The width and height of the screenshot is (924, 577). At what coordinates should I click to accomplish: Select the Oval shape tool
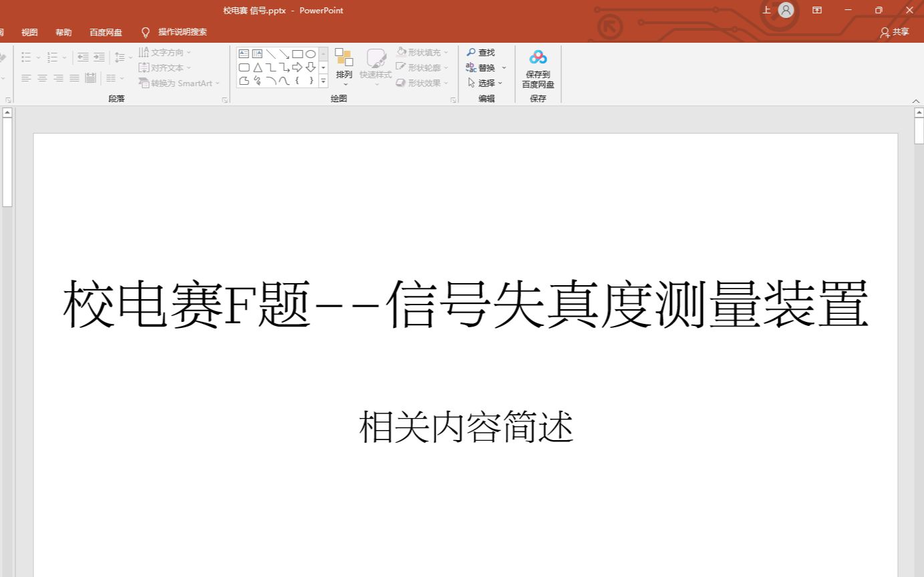[310, 53]
